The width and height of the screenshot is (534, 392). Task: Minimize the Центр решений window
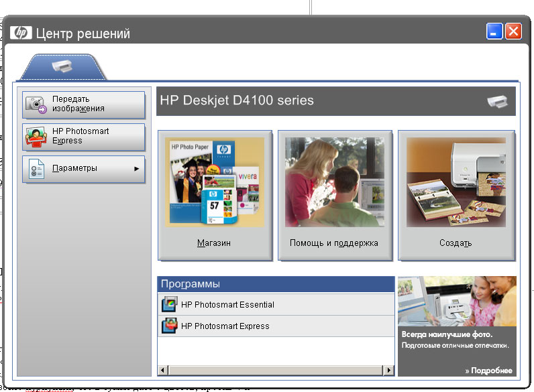[495, 31]
